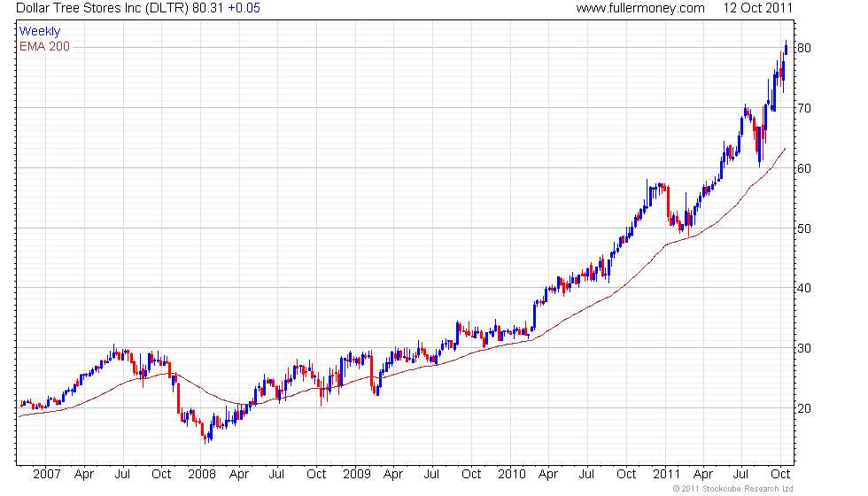868x496 pixels.
Task: Click the '© 2011 Stockcube Research Ltd' copyright
Action: coord(732,489)
